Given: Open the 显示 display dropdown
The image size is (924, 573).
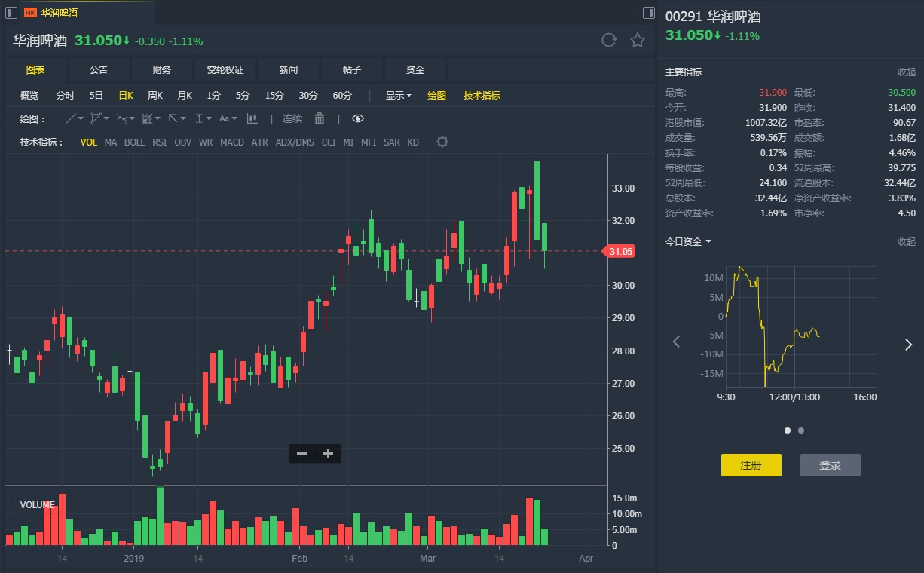Looking at the screenshot, I should click(398, 95).
